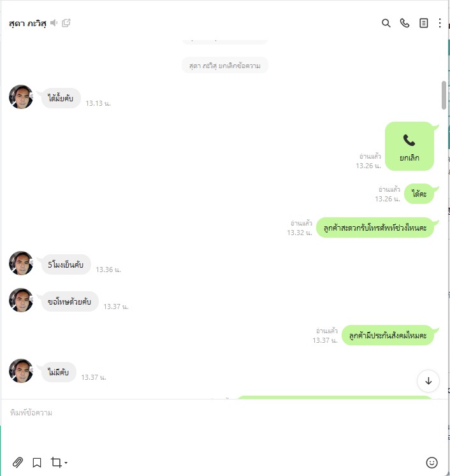Click the scrollbar thumb in chat

[x=444, y=95]
